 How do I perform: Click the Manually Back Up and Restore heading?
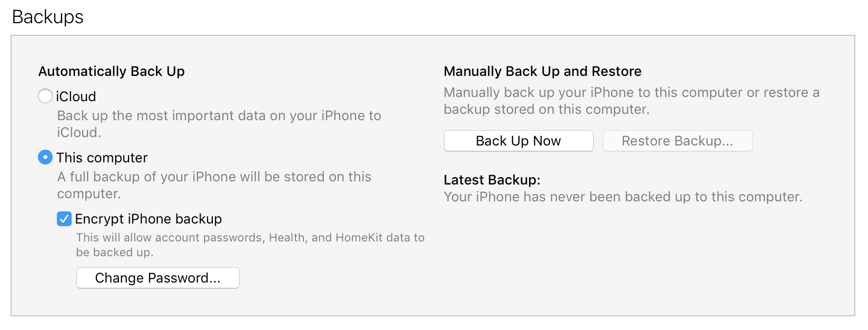[543, 71]
